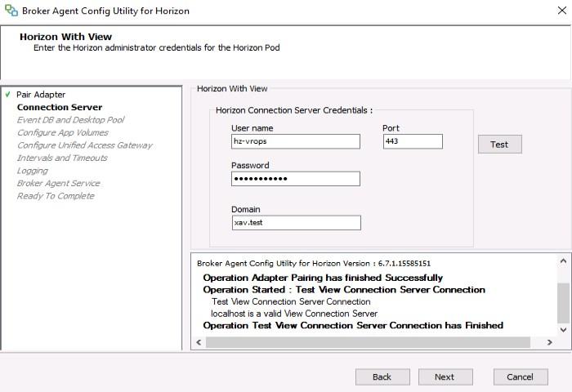Image resolution: width=572 pixels, height=392 pixels.
Task: Click the version line 6.7.1.15585151 in log
Action: click(314, 263)
